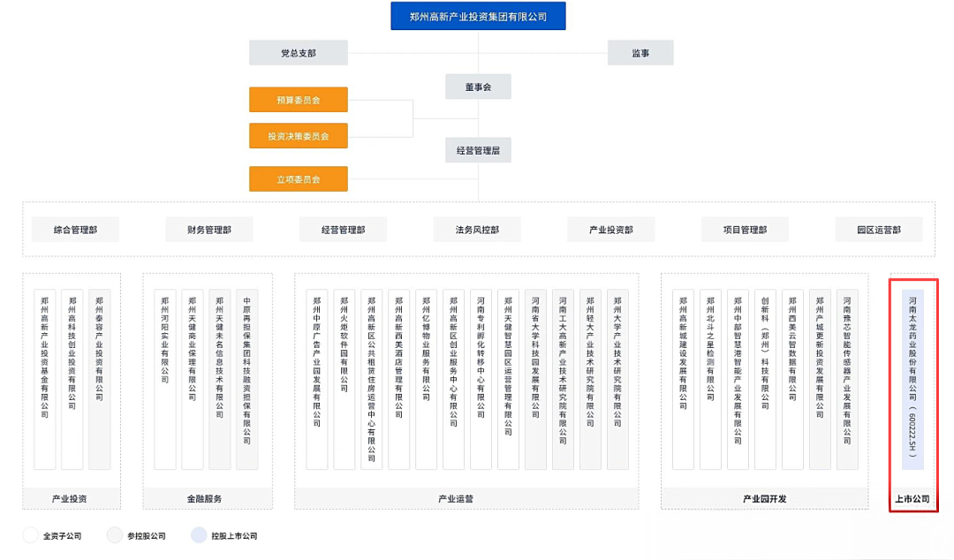
Task: Select the 综合管理部 department tab
Action: point(75,230)
